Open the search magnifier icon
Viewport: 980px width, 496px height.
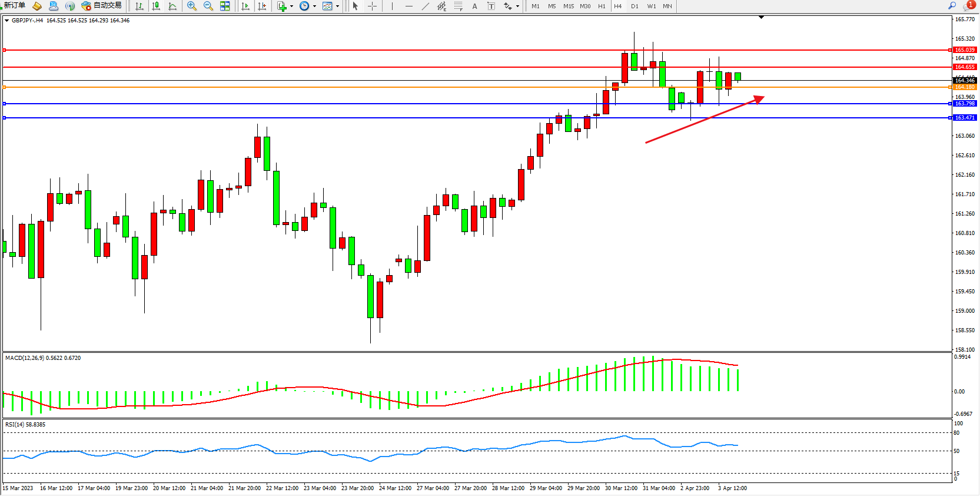click(952, 5)
